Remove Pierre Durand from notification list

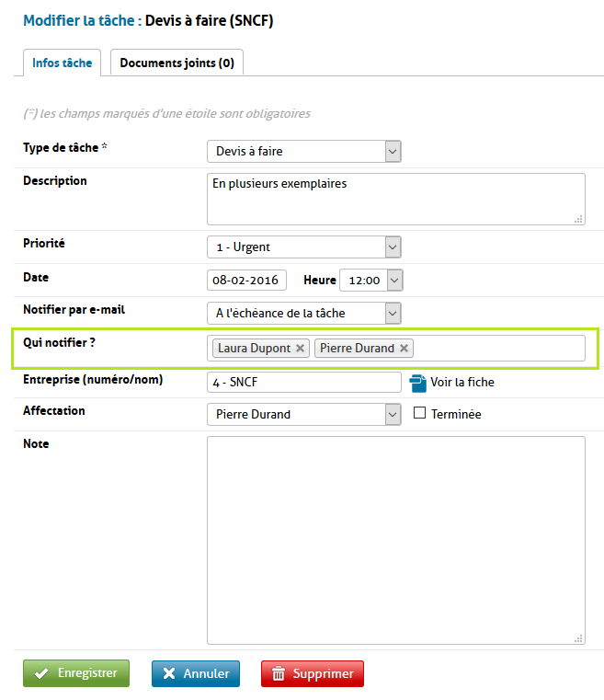tap(404, 349)
